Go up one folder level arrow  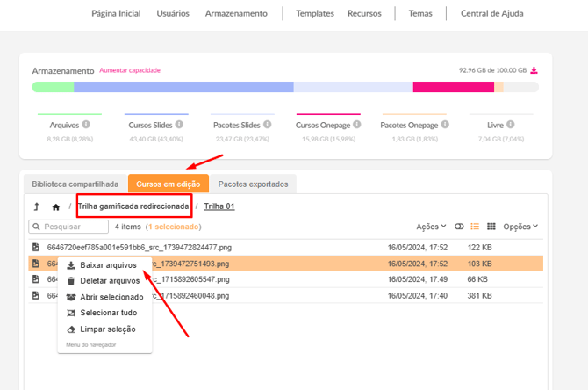pyautogui.click(x=36, y=207)
